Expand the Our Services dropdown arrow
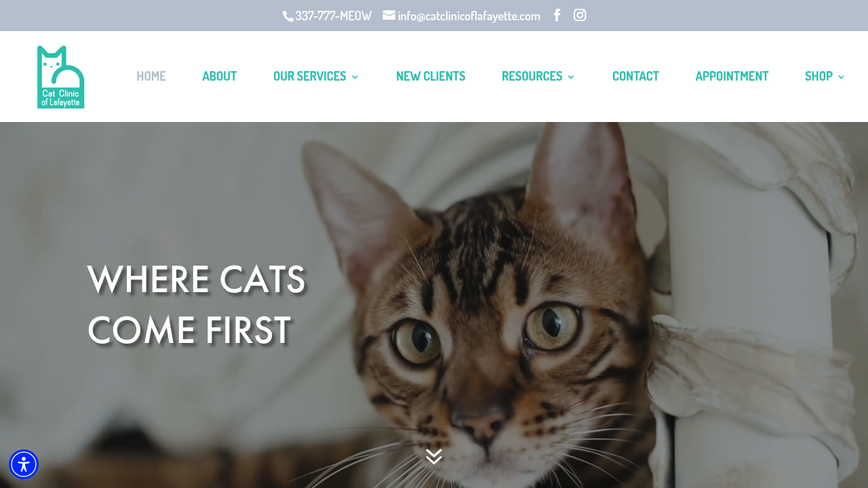This screenshot has height=488, width=868. click(355, 77)
